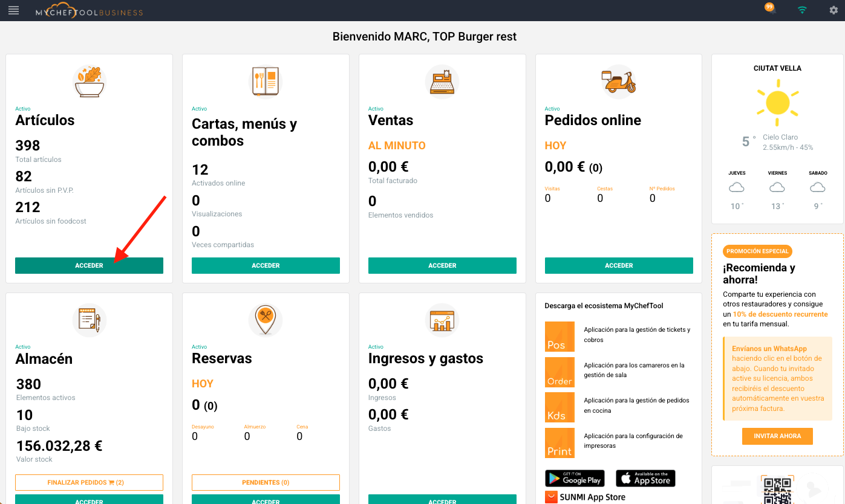Open the hamburger menu in top bar
845x504 pixels.
13,10
